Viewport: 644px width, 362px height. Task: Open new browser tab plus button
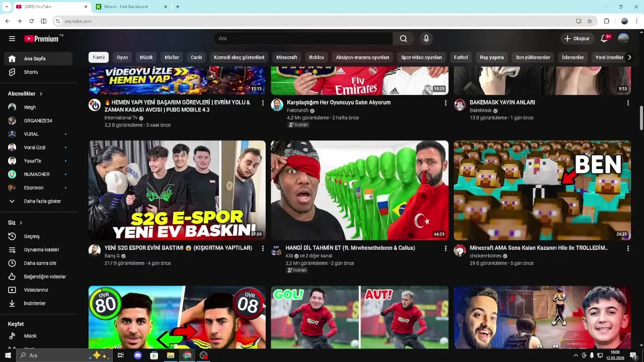(178, 7)
